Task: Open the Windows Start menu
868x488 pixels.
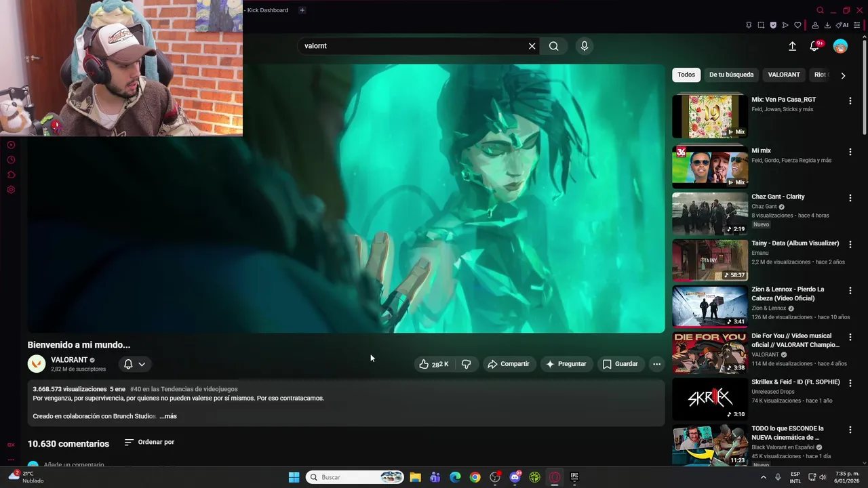Action: coord(294,477)
